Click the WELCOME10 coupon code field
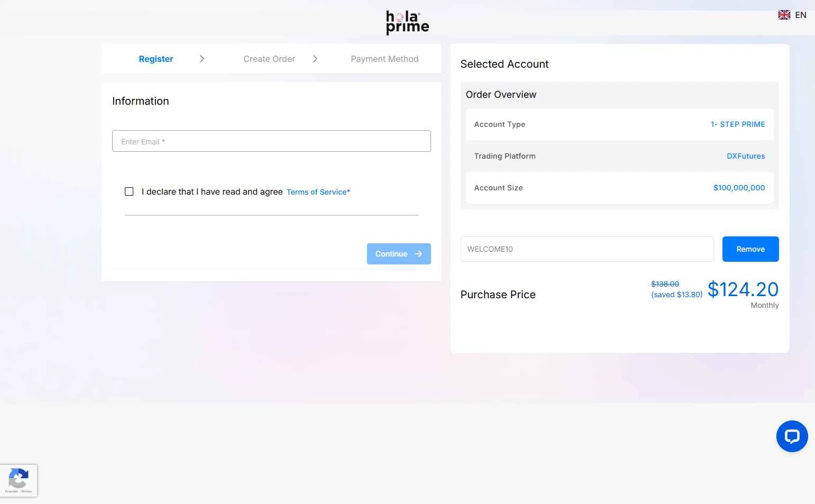 587,249
